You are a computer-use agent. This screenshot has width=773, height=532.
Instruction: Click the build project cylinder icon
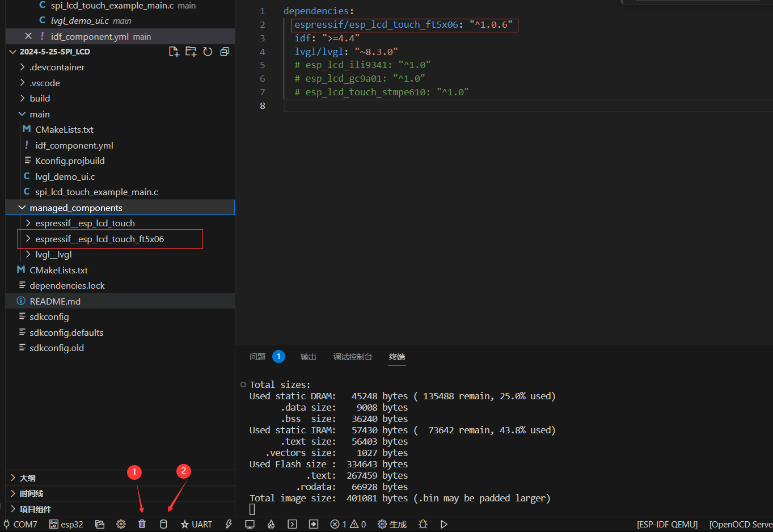pos(163,524)
